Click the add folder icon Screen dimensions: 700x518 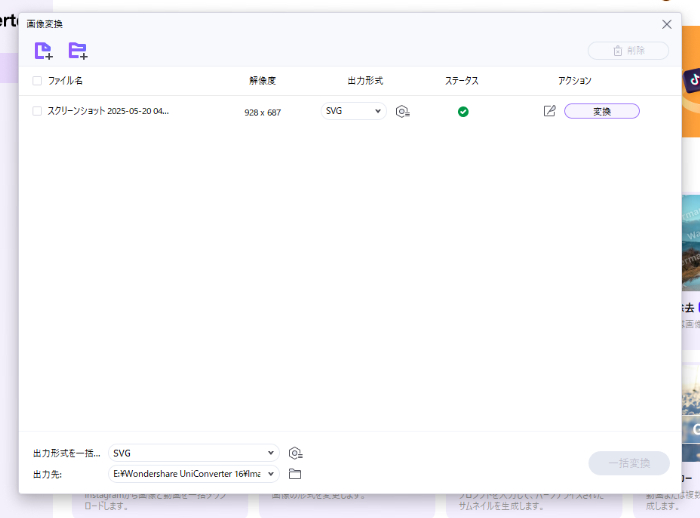tap(78, 50)
